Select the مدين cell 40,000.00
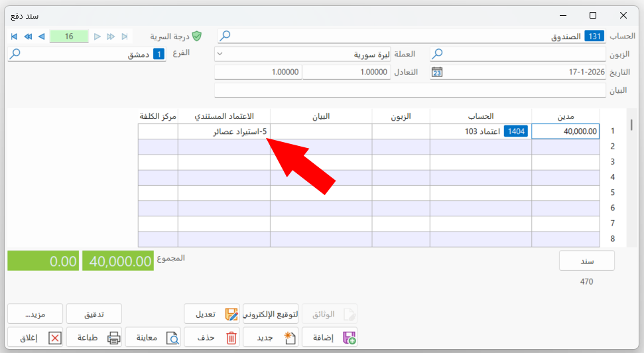The image size is (644, 353). [x=566, y=131]
